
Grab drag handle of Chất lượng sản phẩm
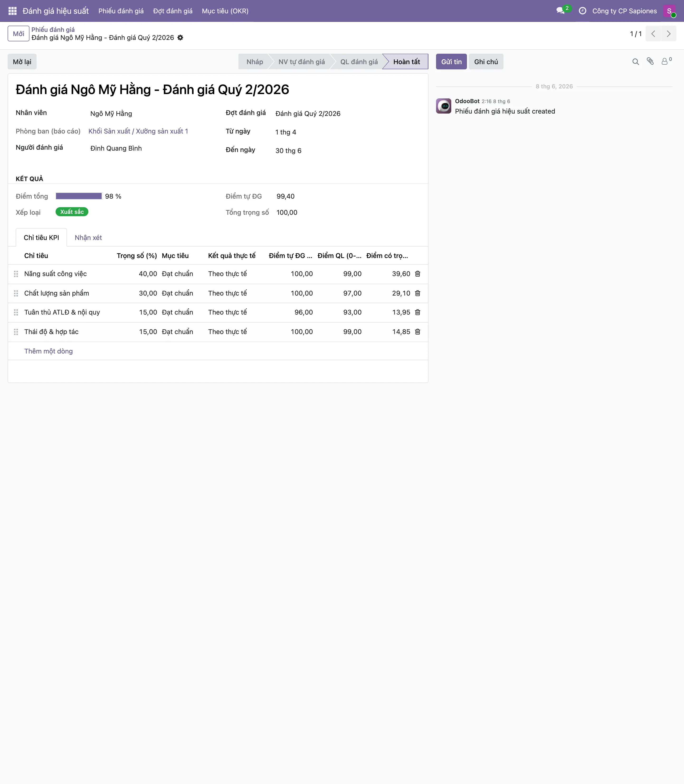point(16,293)
